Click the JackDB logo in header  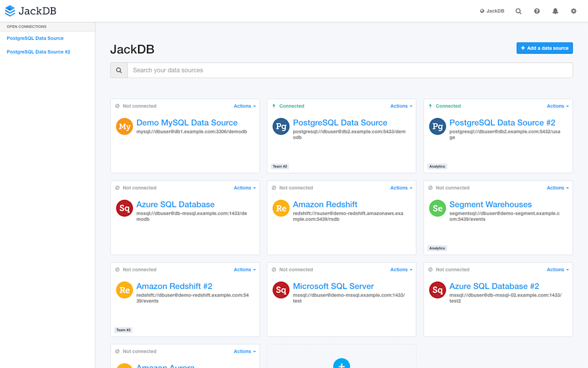(x=30, y=11)
